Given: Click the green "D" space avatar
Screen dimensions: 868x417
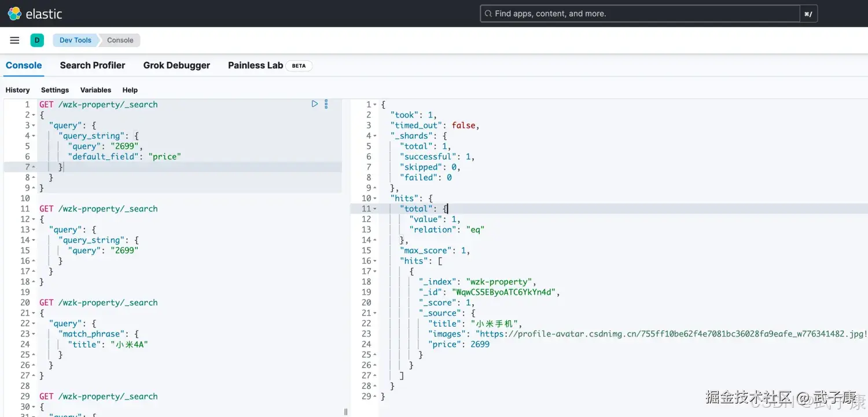Looking at the screenshot, I should coord(37,40).
